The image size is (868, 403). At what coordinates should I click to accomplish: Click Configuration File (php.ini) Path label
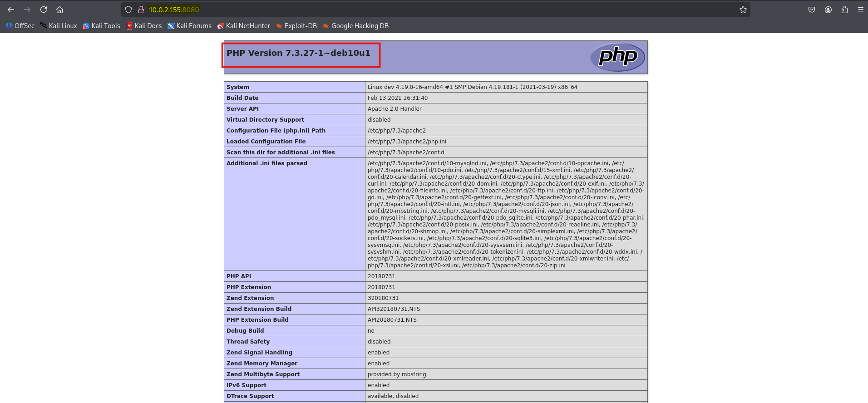[x=276, y=131]
